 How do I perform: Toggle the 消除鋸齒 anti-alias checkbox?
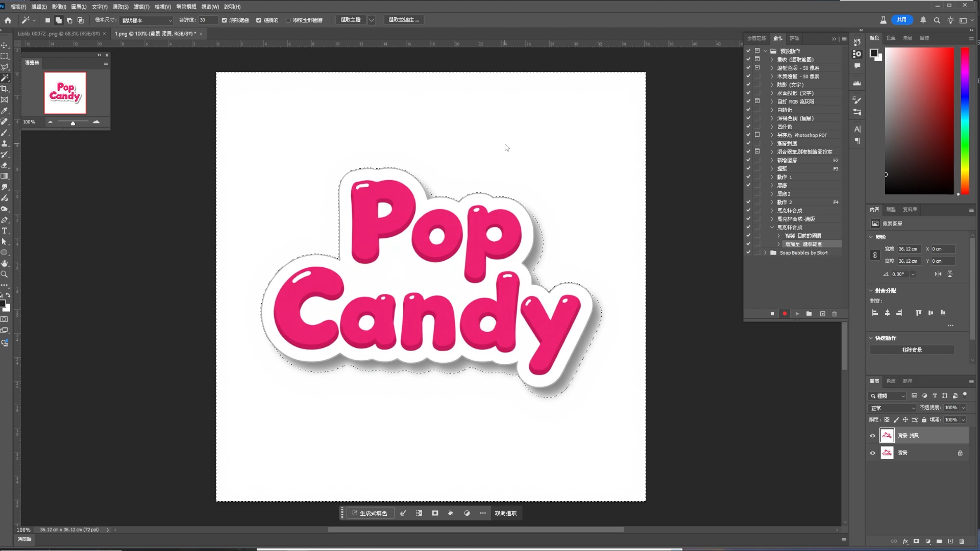(x=224, y=20)
